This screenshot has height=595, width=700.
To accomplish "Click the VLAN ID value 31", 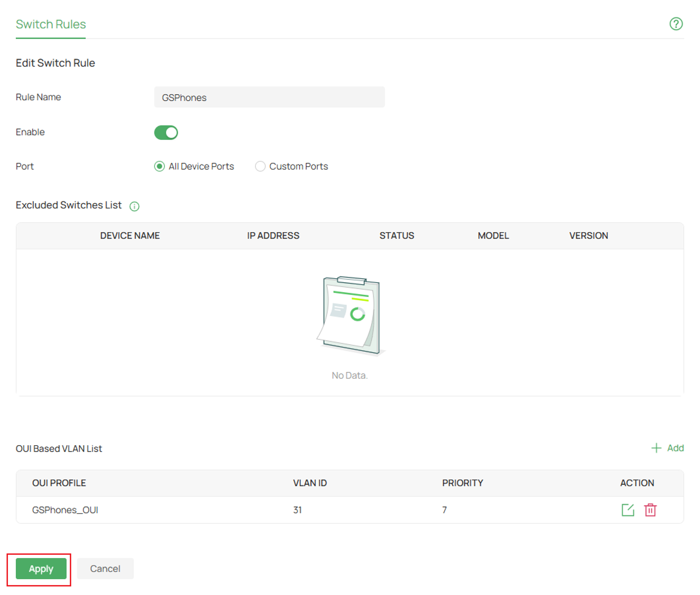I will click(297, 510).
